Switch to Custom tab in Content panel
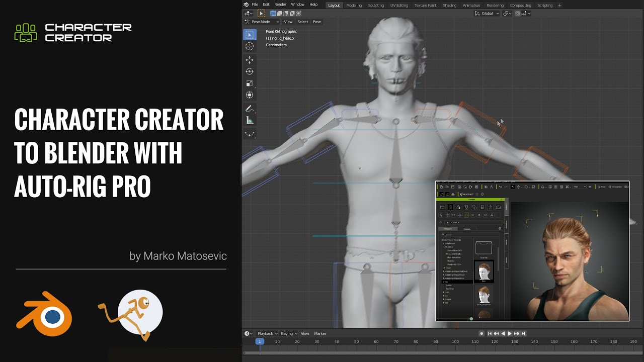Viewport: 644px width, 362px height. click(x=467, y=229)
